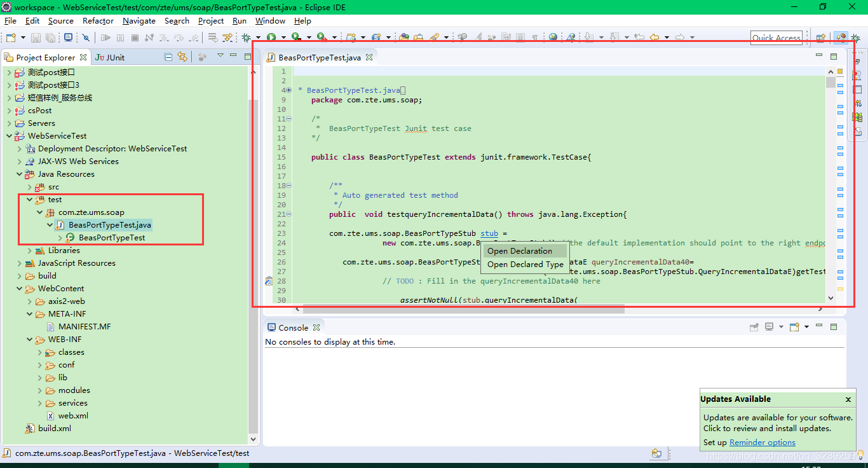Click the Reminder options link

[762, 443]
